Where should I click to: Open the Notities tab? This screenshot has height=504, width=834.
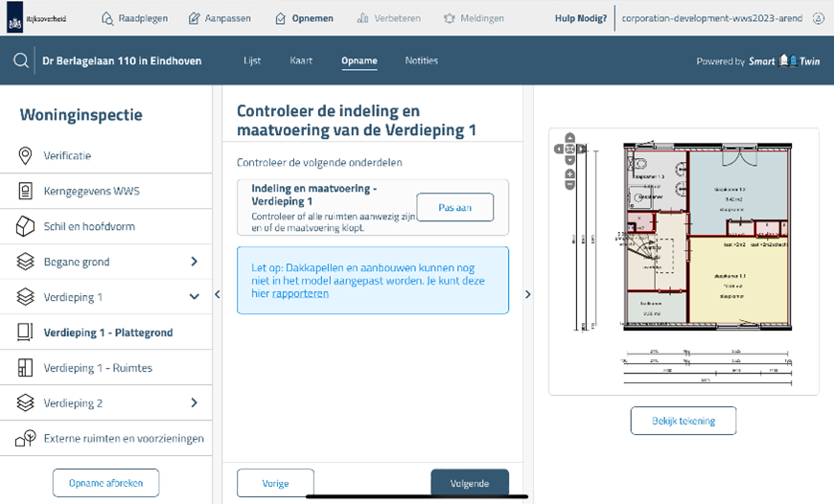coord(421,61)
